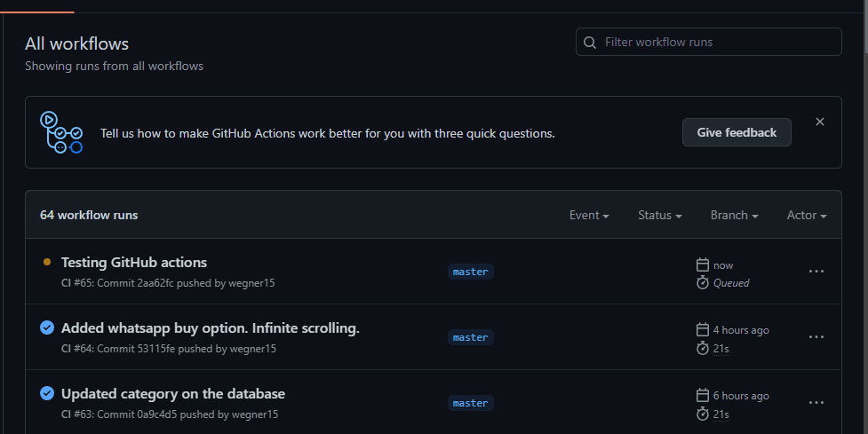This screenshot has height=434, width=868.
Task: Open the Testing GitHub actions run
Action: pyautogui.click(x=134, y=262)
